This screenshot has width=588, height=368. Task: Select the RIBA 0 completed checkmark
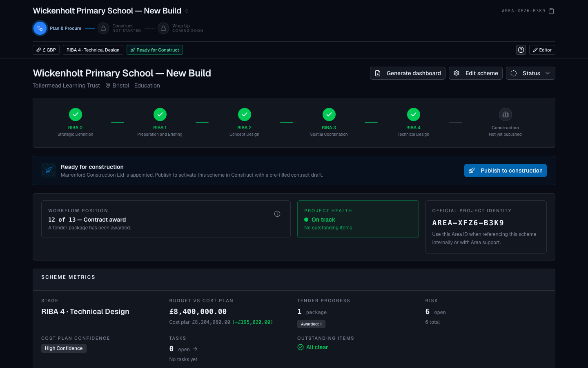[x=76, y=114]
